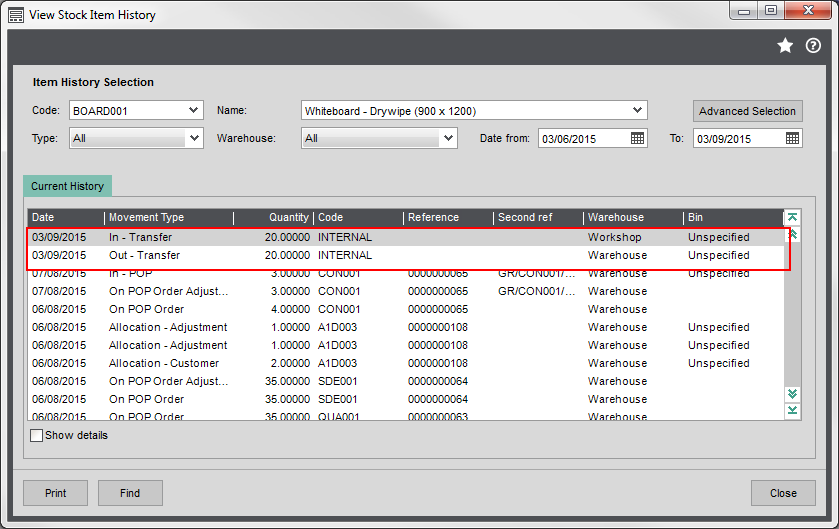
Task: Open the Warehouse filter dropdown
Action: pos(448,139)
